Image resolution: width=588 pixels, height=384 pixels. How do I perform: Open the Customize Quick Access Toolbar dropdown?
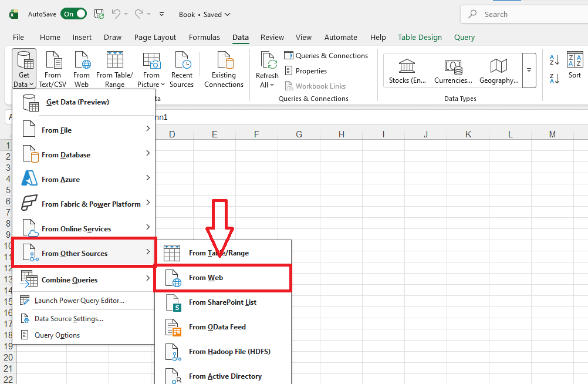(161, 14)
